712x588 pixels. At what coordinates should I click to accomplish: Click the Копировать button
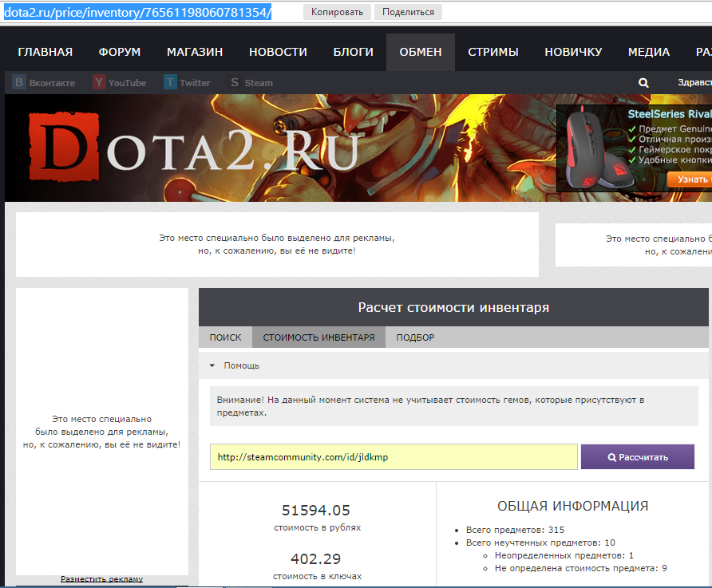tap(337, 12)
